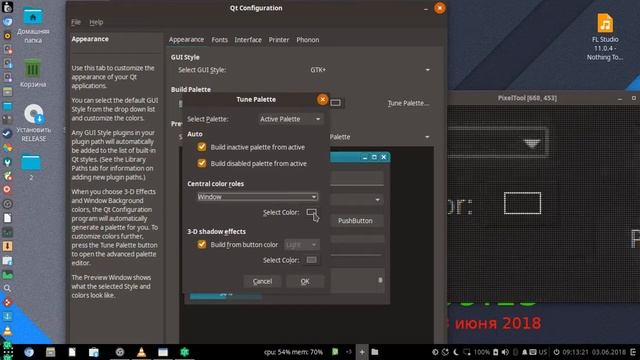
Task: Open the Select Palette Active Palette dropdown
Action: 290,119
